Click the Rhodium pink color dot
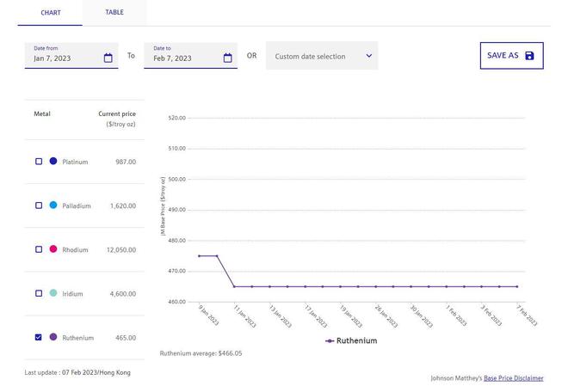This screenshot has height=392, width=568. 53,249
